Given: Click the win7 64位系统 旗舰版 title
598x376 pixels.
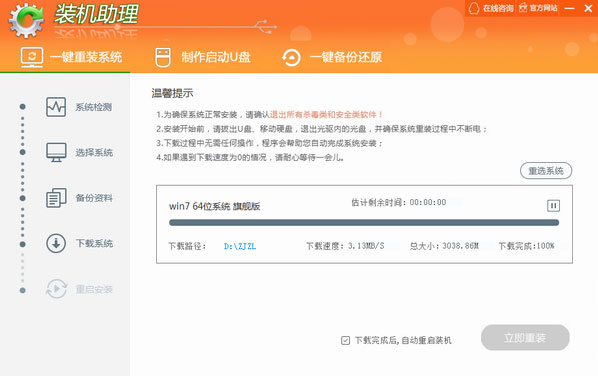Looking at the screenshot, I should click(215, 206).
